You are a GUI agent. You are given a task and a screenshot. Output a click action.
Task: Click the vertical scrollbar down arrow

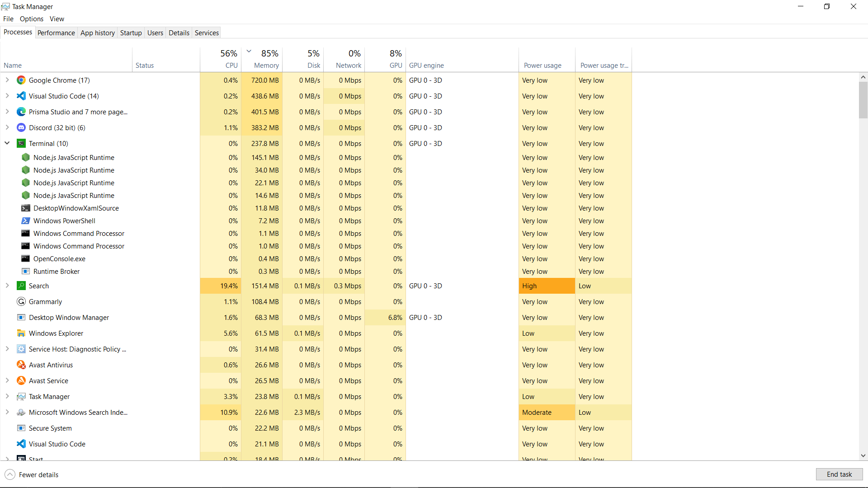tap(863, 456)
